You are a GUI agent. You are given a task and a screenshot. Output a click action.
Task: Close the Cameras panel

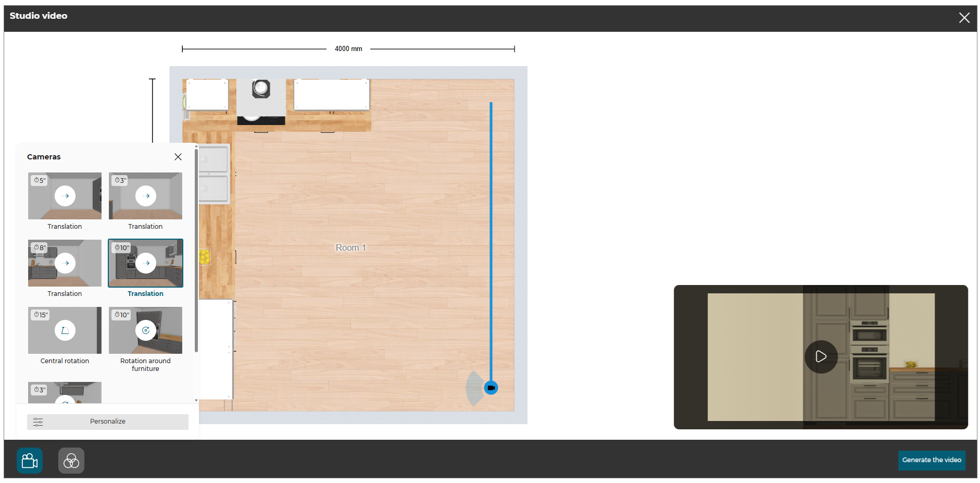(x=178, y=157)
